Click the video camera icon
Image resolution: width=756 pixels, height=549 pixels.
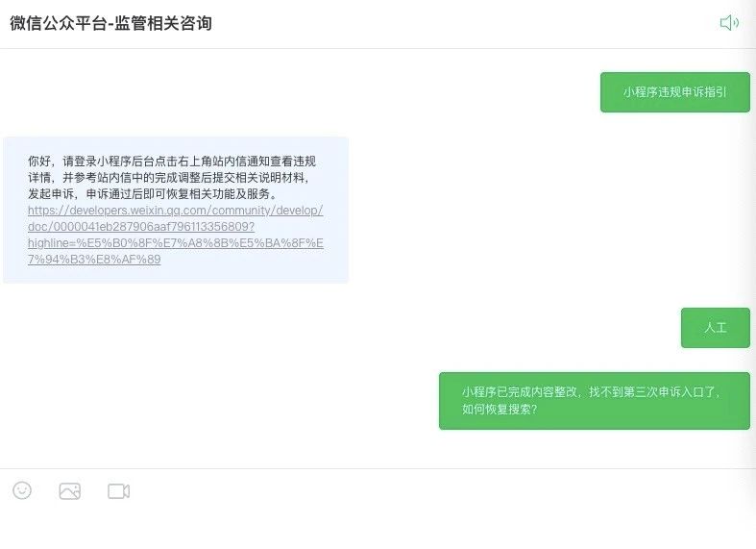[118, 491]
